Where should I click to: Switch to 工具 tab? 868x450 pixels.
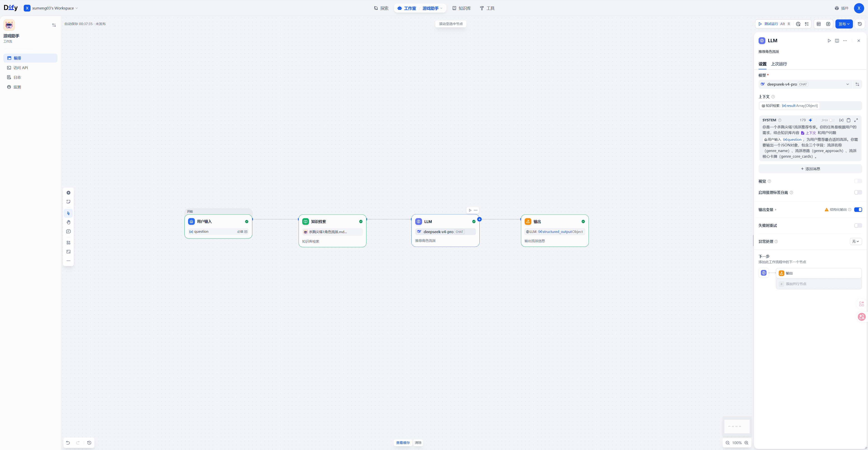click(487, 8)
